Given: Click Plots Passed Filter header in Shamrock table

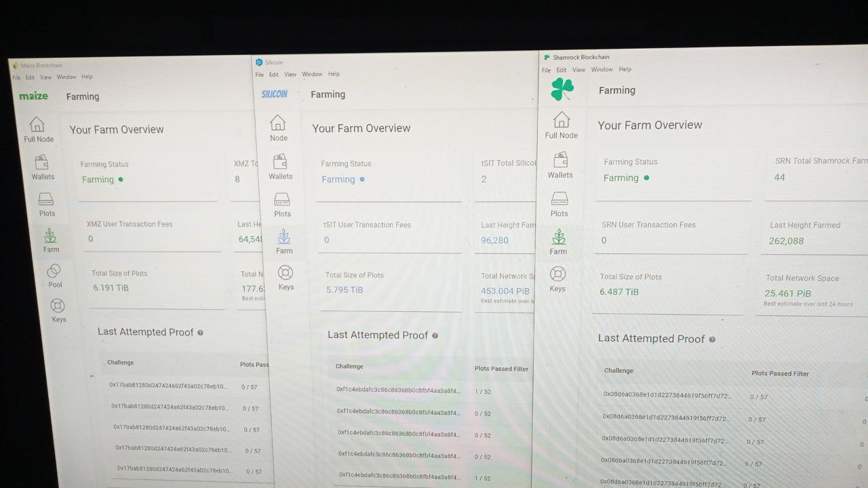Looking at the screenshot, I should pos(780,373).
